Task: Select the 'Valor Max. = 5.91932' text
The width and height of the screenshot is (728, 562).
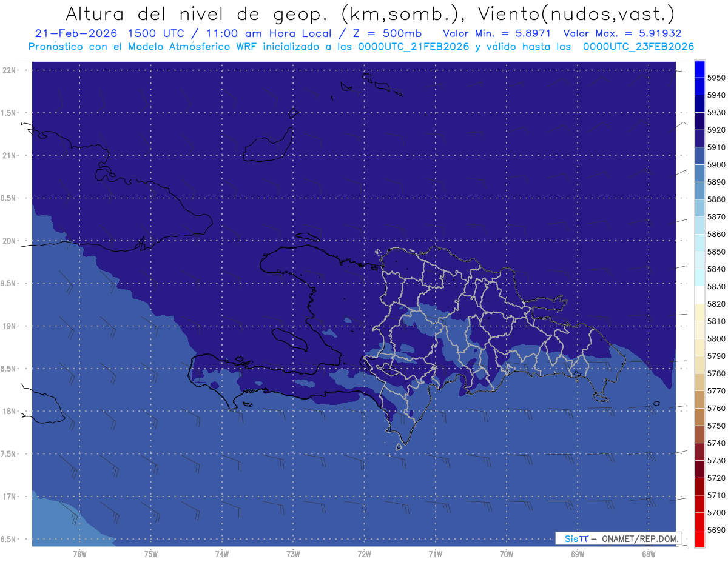Action: [x=622, y=33]
